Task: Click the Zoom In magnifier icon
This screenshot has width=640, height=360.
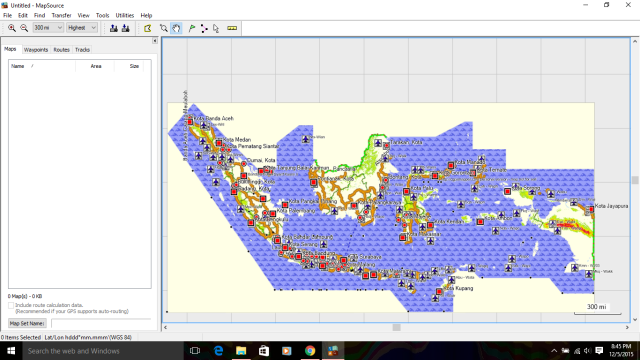Action: (x=12, y=28)
